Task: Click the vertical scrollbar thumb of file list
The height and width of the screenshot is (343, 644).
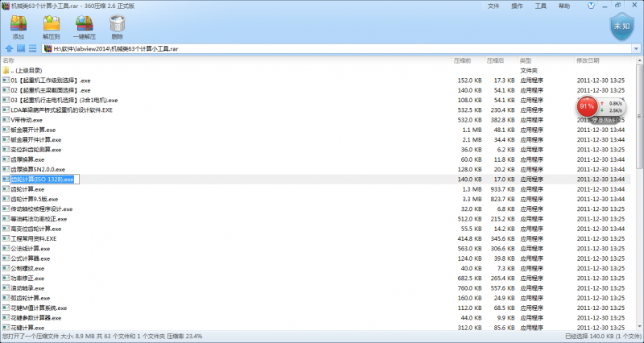Action: 639,116
